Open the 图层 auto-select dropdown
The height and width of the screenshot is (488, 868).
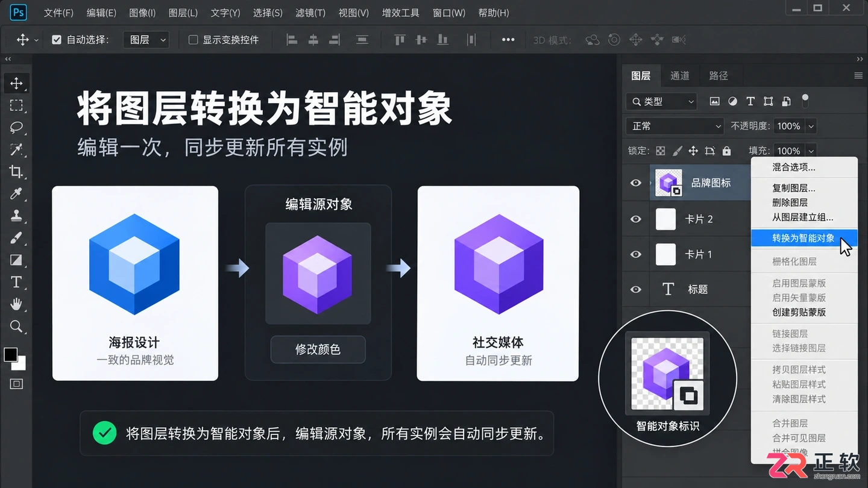(x=146, y=40)
